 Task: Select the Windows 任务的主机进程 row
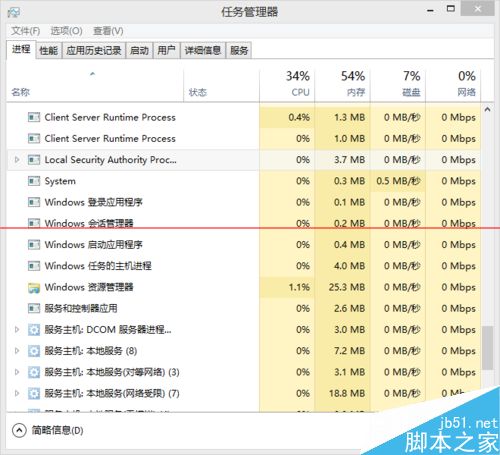[244, 266]
